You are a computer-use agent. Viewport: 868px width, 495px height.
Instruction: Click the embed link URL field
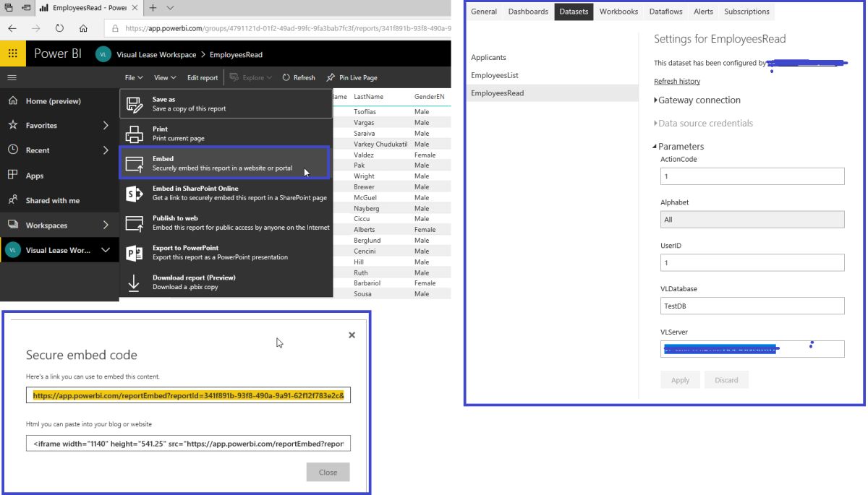(x=189, y=395)
